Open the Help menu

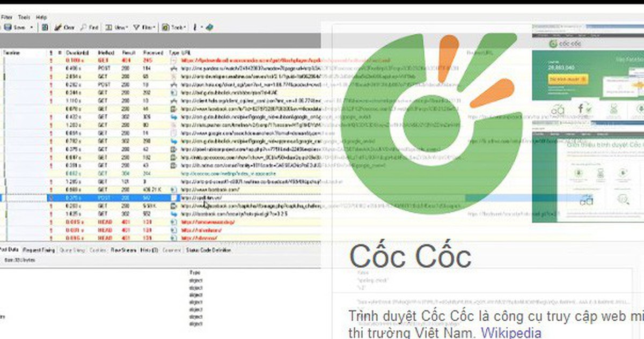(41, 17)
